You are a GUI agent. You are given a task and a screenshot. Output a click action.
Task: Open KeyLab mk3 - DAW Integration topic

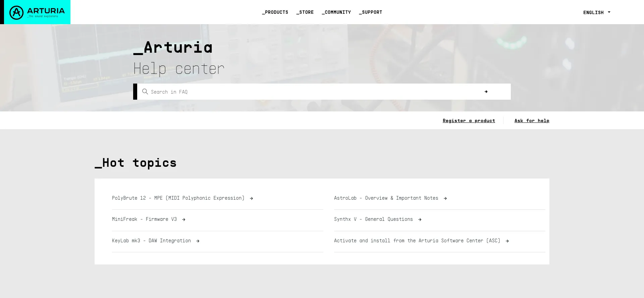pyautogui.click(x=151, y=241)
